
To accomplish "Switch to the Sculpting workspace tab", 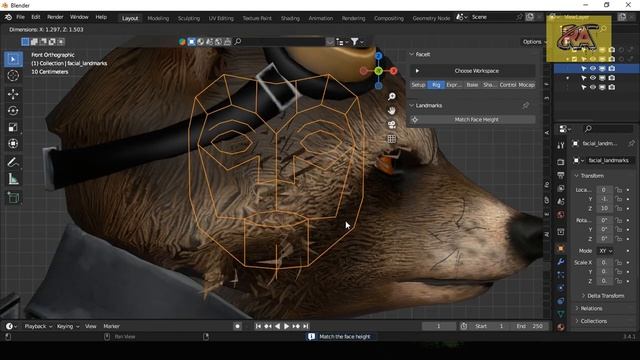I will [x=189, y=18].
